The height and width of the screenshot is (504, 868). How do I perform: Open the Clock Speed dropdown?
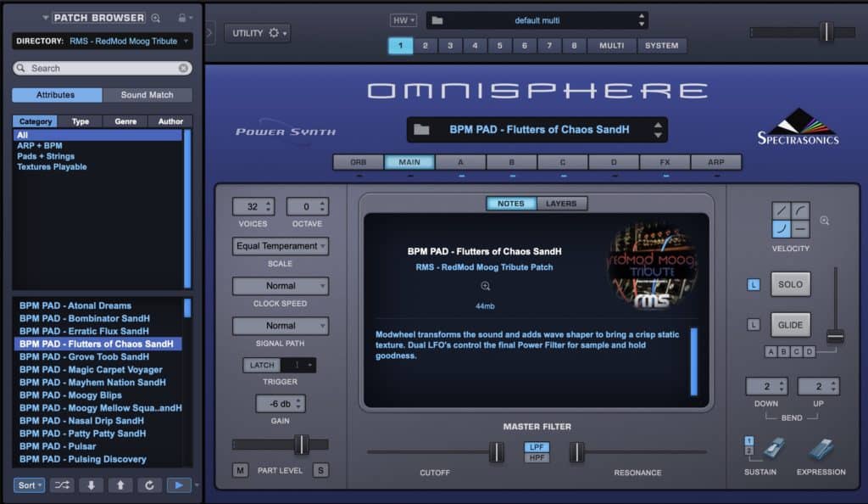[280, 286]
